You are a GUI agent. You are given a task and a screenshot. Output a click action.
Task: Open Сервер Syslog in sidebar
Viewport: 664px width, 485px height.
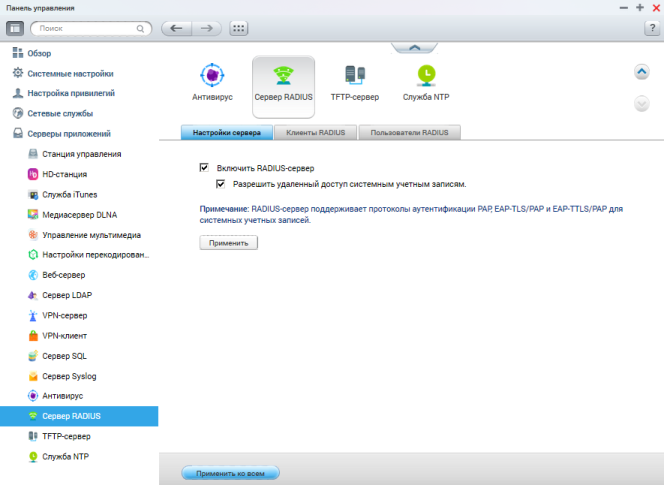coord(62,376)
